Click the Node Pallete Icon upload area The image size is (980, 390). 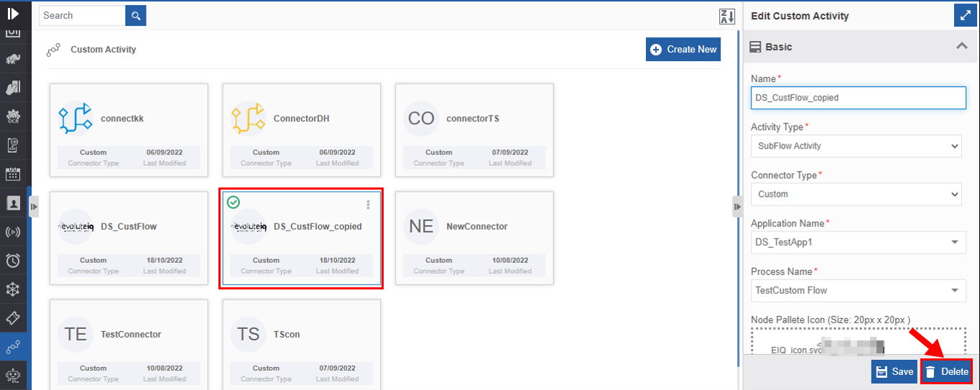coord(859,342)
